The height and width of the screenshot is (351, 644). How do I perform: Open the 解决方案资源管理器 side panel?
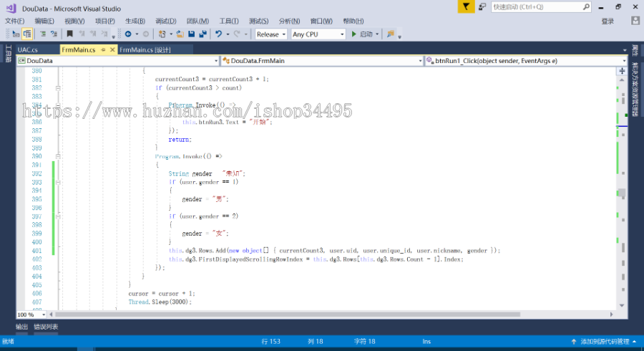(635, 90)
